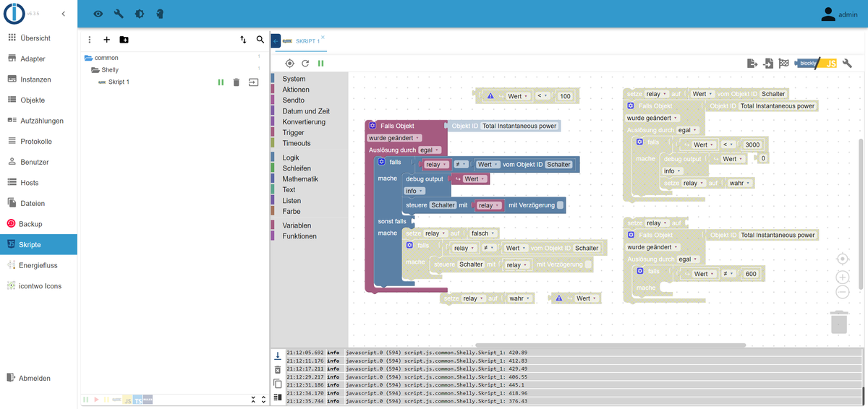Click the export blocks icon

coord(752,64)
